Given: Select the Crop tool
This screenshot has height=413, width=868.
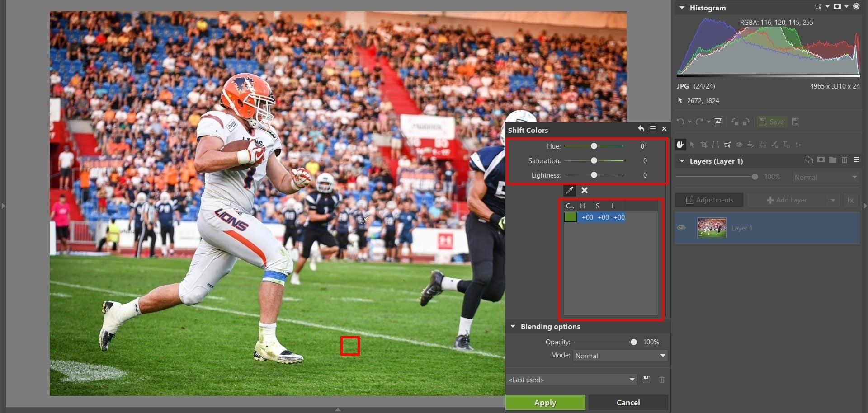Looking at the screenshot, I should (x=704, y=145).
